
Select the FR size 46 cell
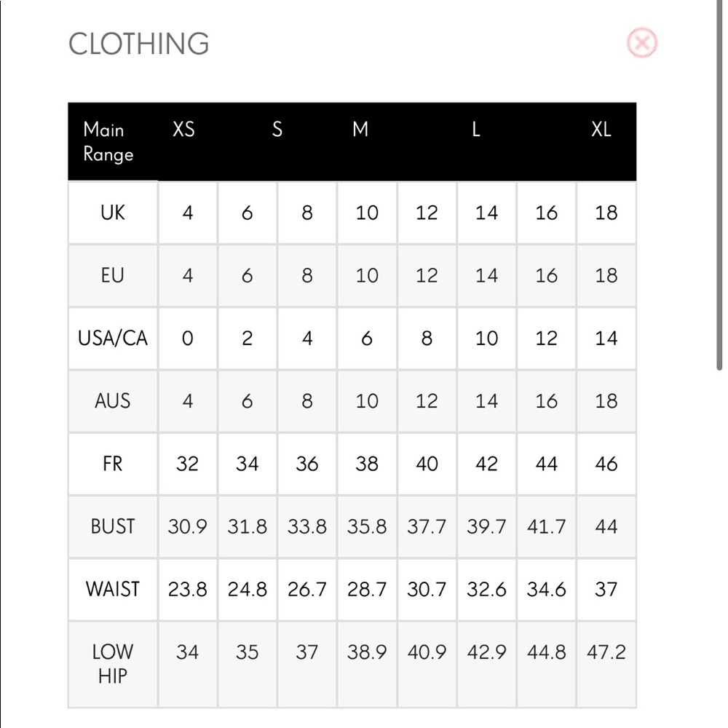[606, 464]
